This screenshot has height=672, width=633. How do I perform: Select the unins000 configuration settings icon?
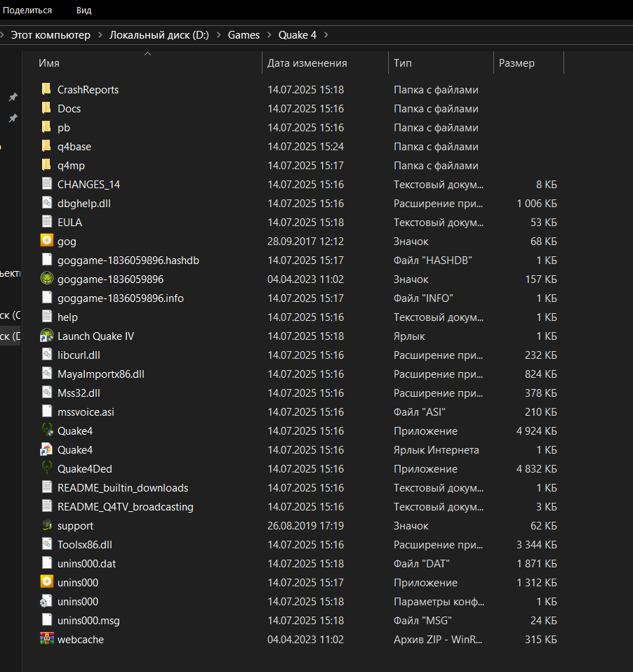point(47,601)
